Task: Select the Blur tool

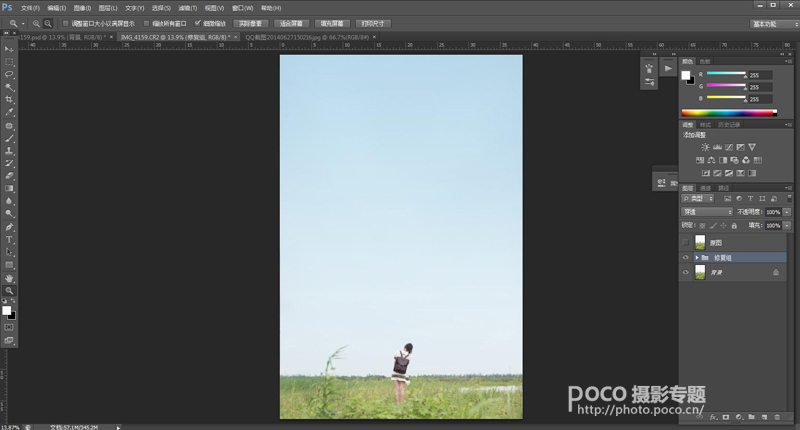Action: [x=9, y=201]
